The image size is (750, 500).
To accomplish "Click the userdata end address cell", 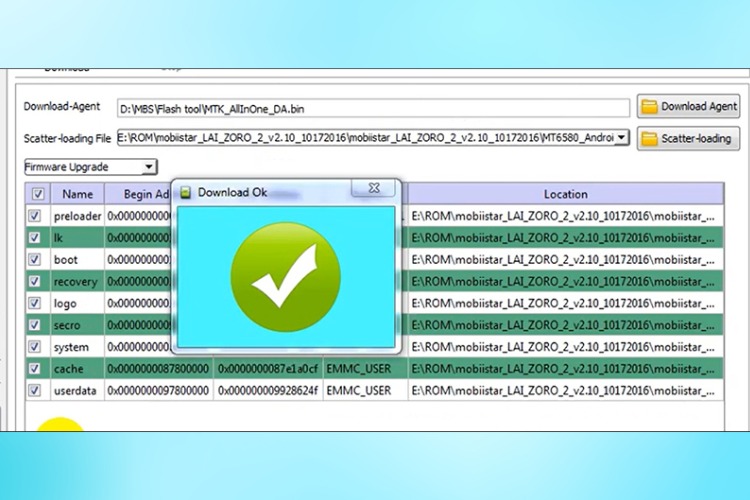I will pyautogui.click(x=268, y=390).
